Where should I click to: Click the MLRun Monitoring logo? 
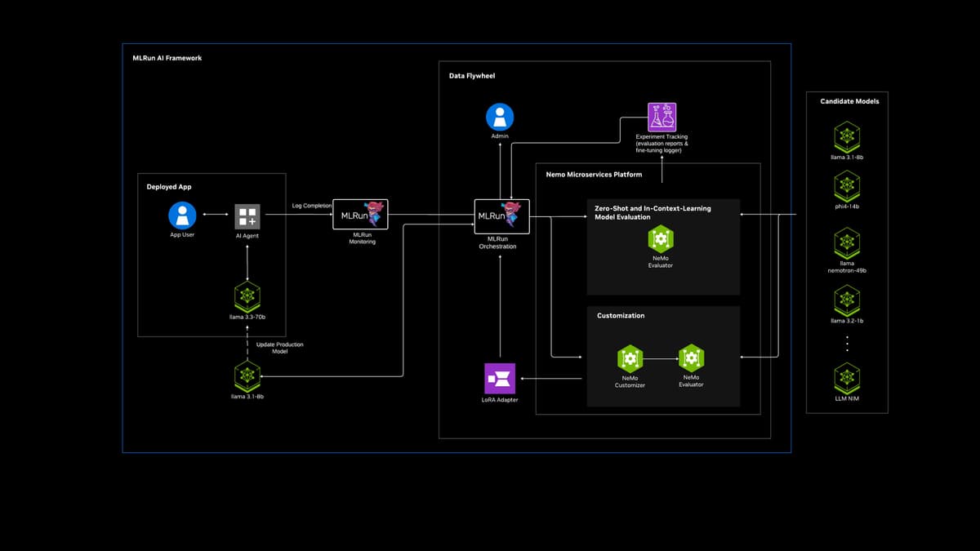[x=361, y=216]
